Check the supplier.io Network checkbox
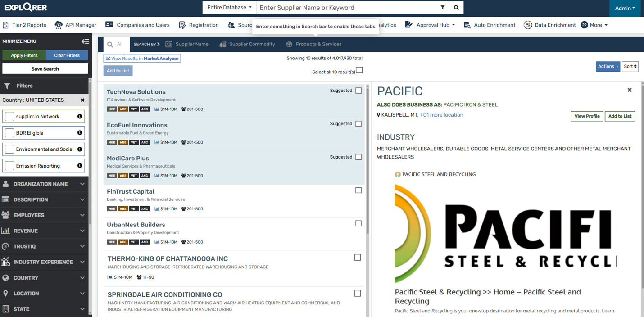 point(9,117)
